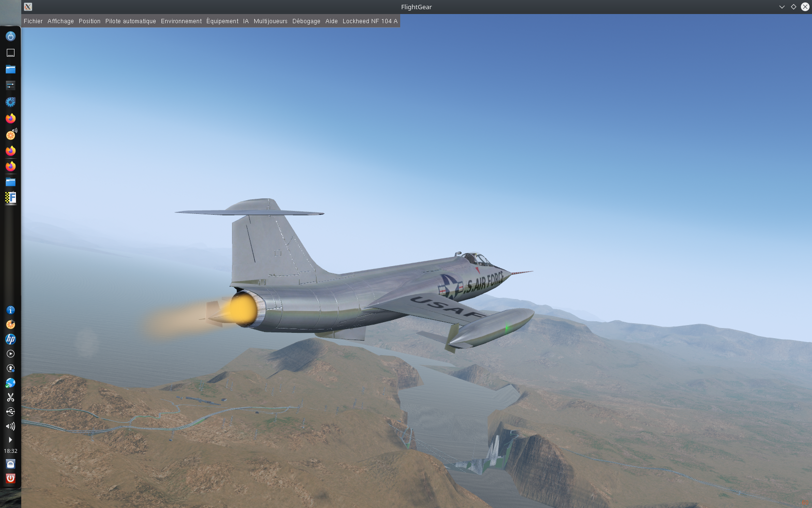Open the Multijoueurs menu
Viewport: 812px width, 508px height.
click(271, 21)
